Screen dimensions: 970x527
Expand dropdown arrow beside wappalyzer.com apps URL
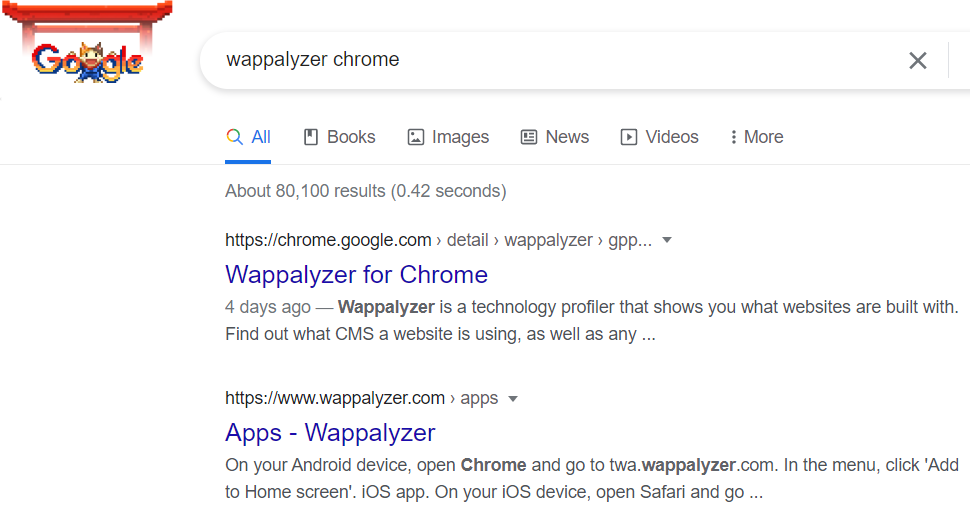click(513, 399)
